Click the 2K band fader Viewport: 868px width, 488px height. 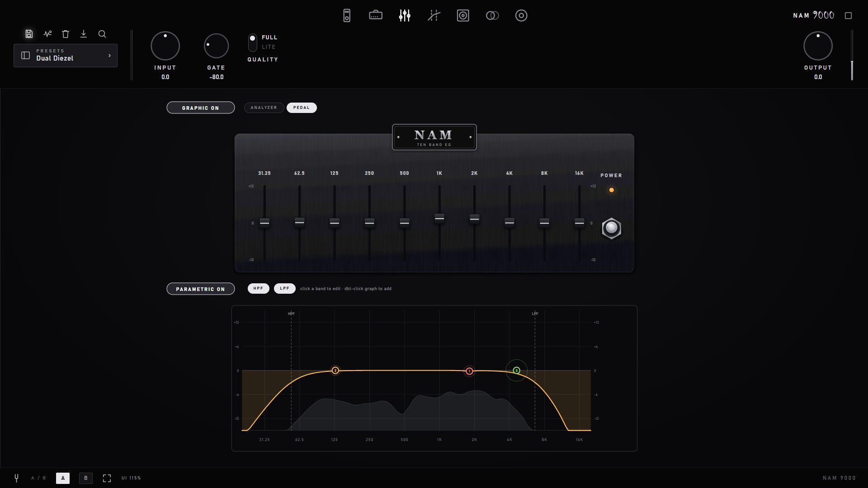tap(474, 219)
